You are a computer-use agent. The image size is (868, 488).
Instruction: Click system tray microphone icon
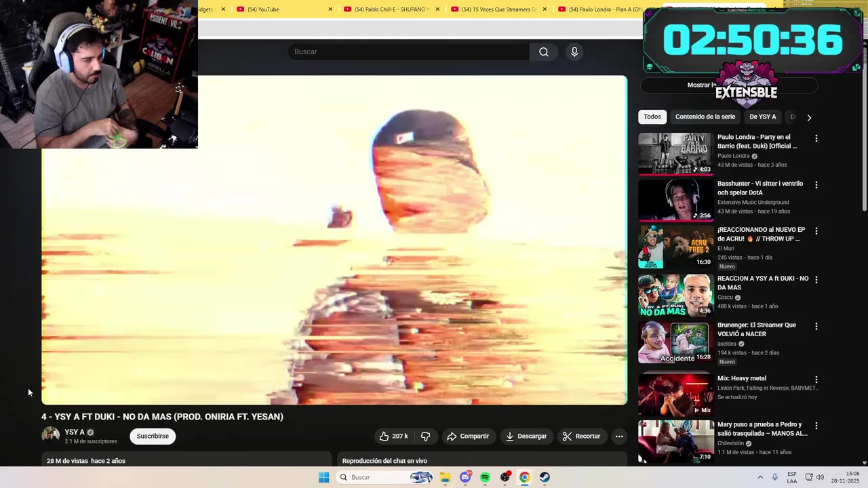pyautogui.click(x=774, y=477)
